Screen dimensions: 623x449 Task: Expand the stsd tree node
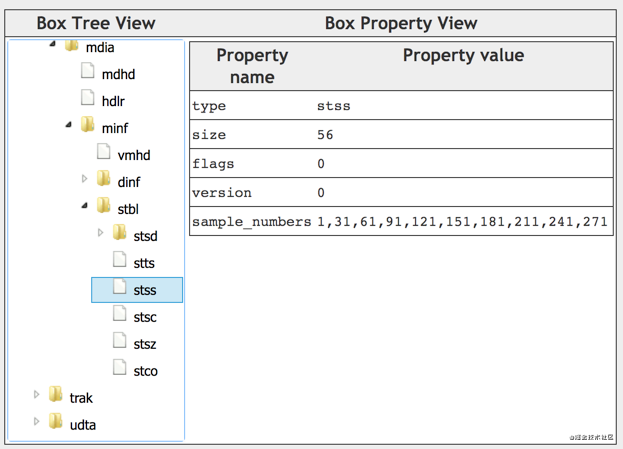coord(100,233)
